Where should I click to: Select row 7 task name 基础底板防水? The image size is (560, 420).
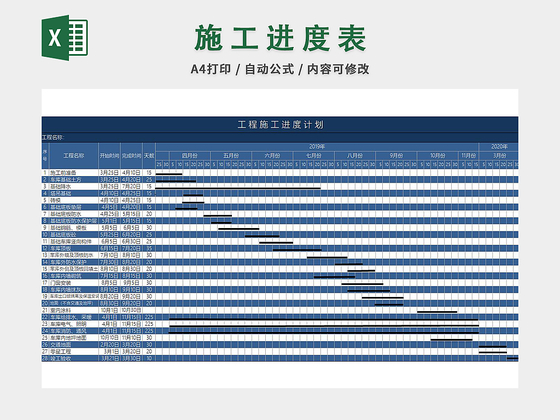pos(65,214)
